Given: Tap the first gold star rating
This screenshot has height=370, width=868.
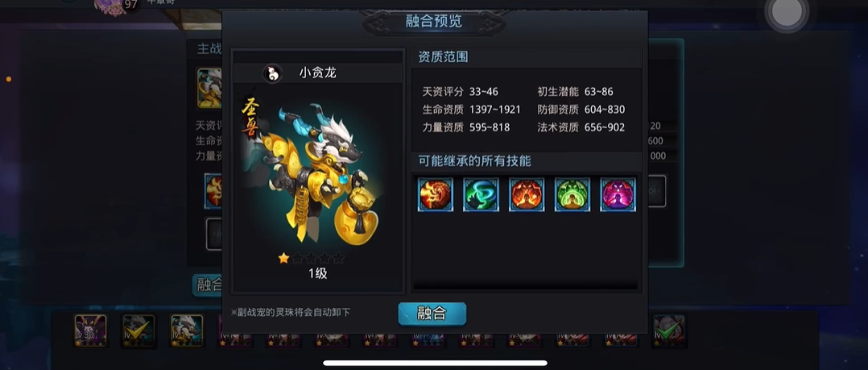Looking at the screenshot, I should click(283, 258).
